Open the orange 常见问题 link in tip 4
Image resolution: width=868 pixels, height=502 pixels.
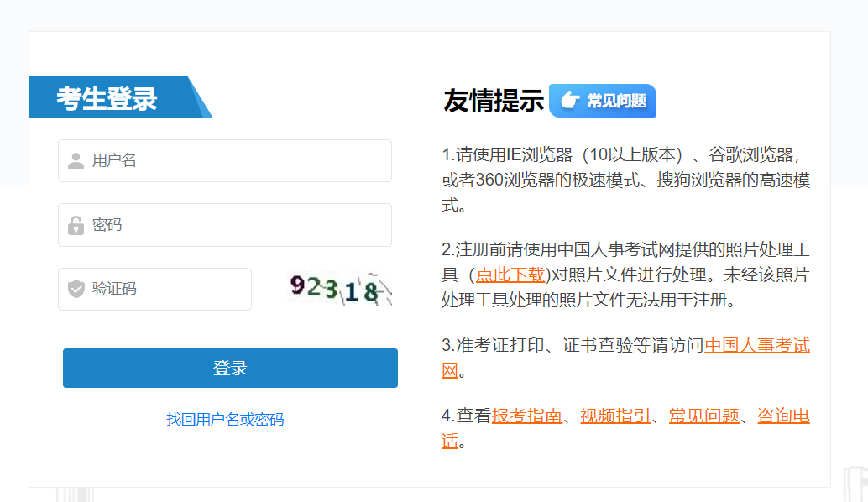pos(703,416)
